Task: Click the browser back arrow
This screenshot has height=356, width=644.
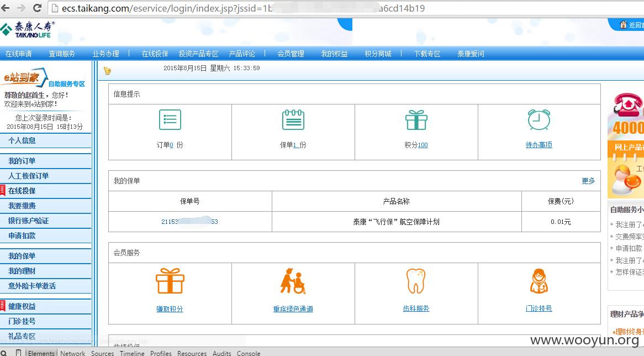Action: pos(6,8)
